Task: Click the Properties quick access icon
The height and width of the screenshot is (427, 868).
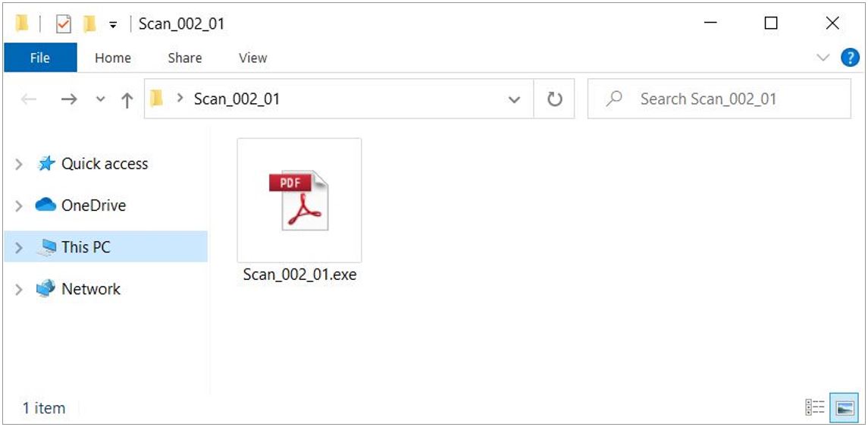Action: [64, 24]
